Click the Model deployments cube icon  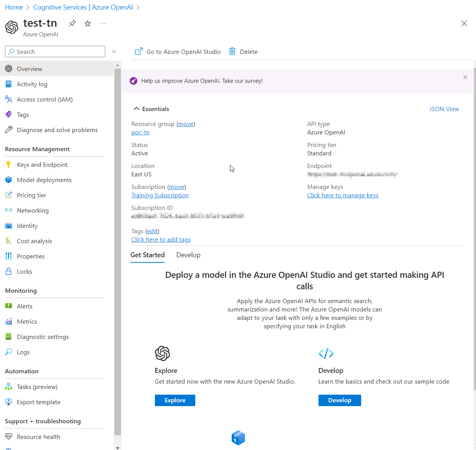click(x=9, y=180)
